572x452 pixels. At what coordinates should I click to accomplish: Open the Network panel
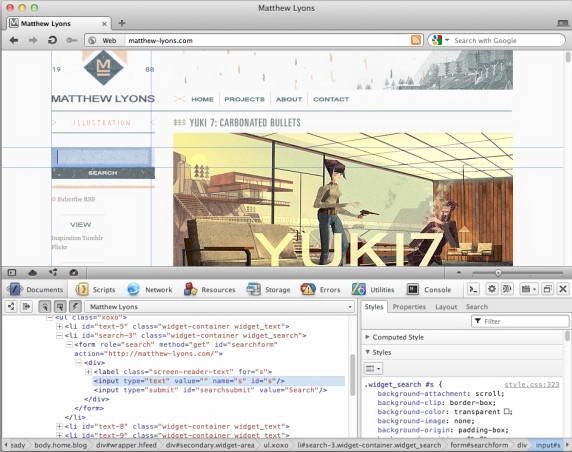coord(150,290)
